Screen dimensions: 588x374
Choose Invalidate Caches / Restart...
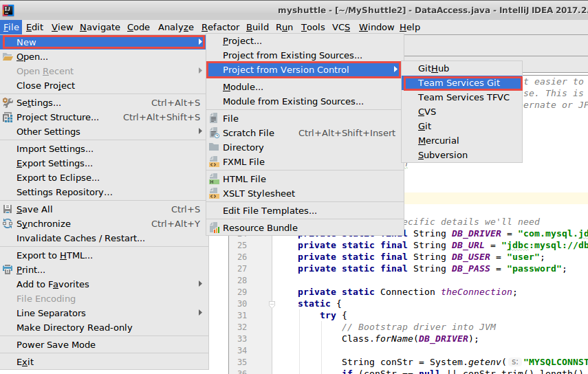coord(105,239)
